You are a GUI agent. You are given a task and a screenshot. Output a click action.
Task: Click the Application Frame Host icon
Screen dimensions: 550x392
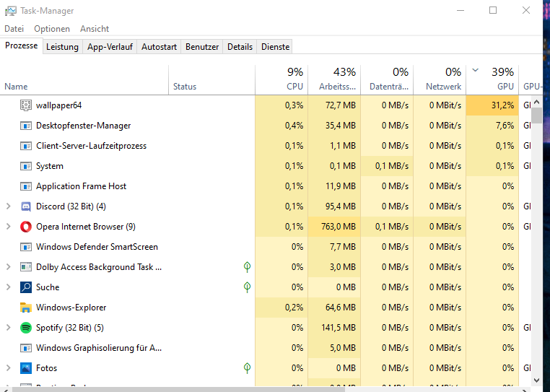click(25, 186)
